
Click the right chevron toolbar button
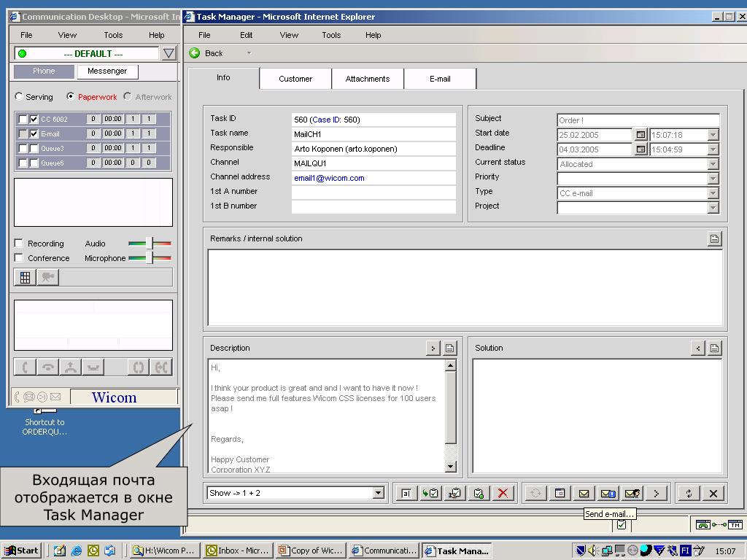pos(657,494)
